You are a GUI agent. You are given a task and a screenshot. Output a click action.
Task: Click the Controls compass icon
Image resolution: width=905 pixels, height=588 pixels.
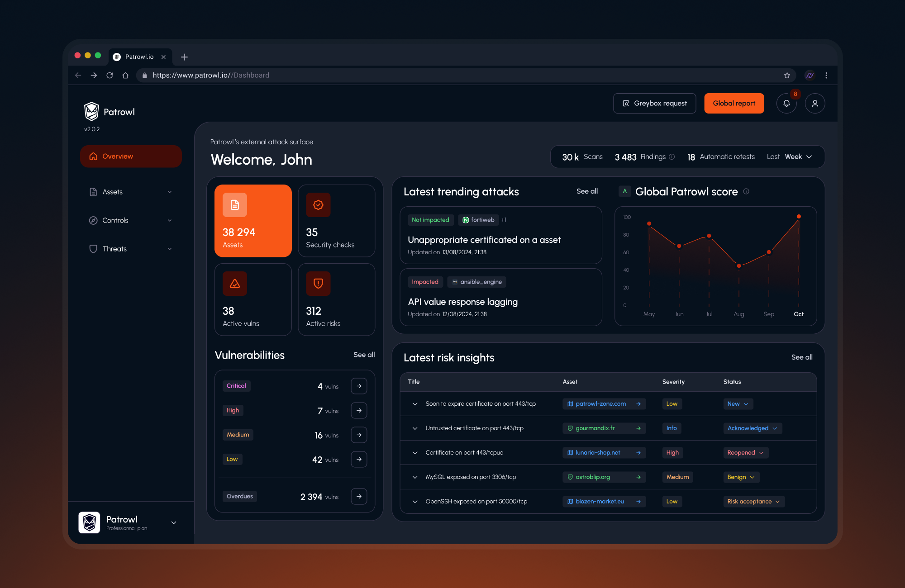93,220
